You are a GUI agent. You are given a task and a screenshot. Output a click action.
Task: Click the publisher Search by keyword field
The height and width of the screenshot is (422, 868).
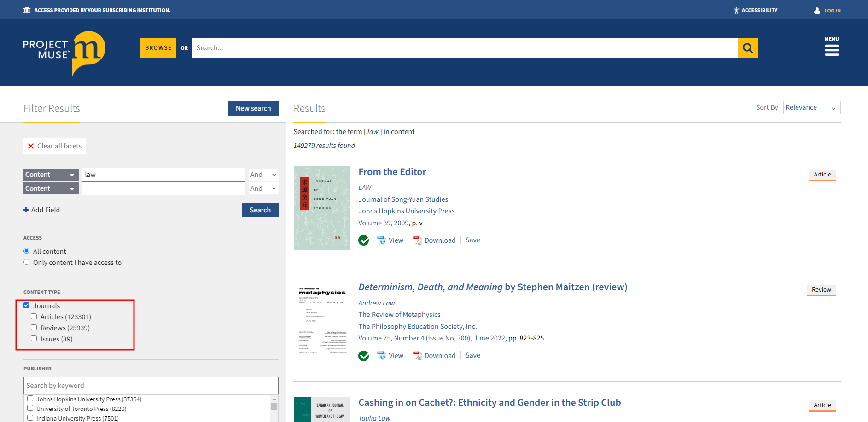pos(151,386)
